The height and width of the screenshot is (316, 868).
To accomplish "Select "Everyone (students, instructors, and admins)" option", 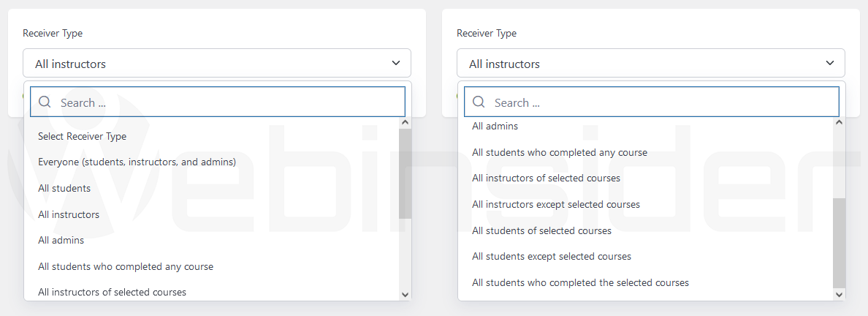I will pyautogui.click(x=137, y=162).
